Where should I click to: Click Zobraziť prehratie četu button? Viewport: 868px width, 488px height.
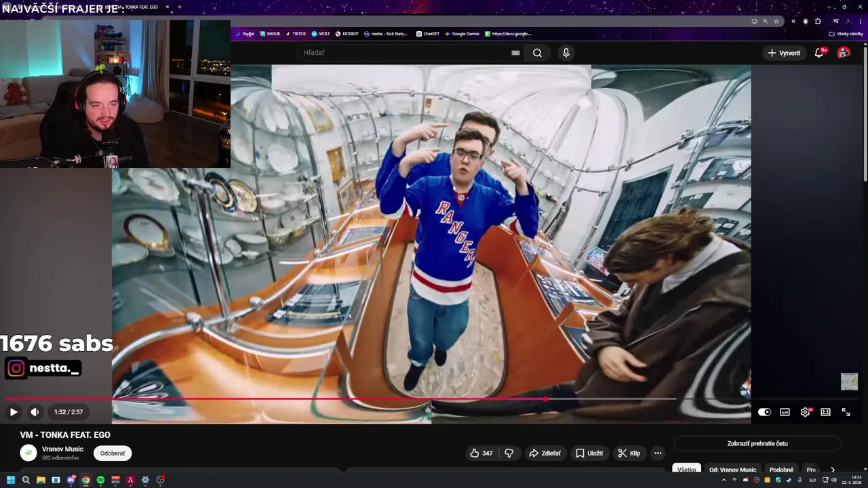(757, 443)
